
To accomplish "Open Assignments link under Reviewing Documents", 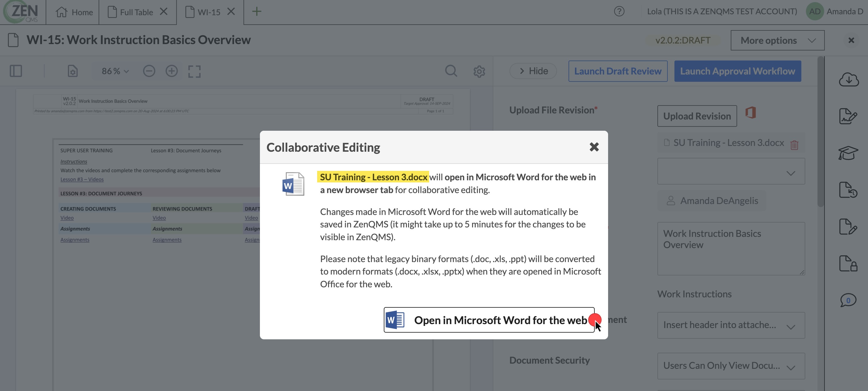I will click(167, 240).
